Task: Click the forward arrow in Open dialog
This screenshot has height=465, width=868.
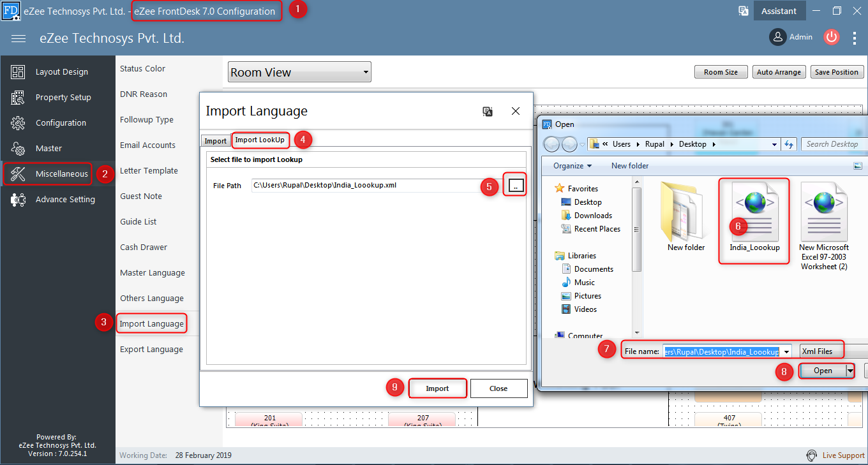Action: (569, 144)
